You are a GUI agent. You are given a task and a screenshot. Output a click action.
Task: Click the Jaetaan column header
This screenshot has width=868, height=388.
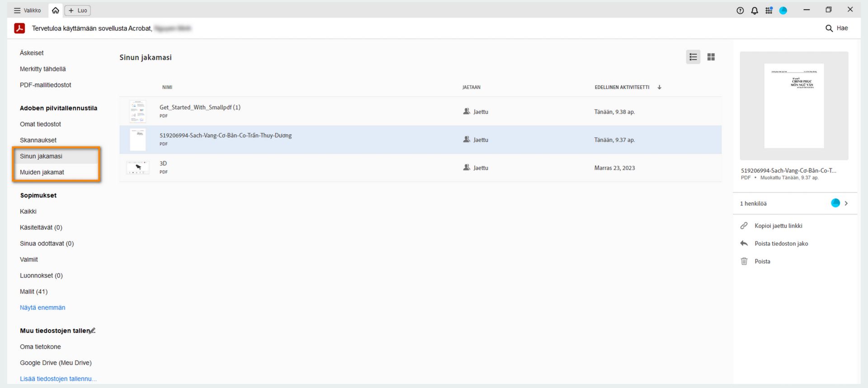point(471,87)
